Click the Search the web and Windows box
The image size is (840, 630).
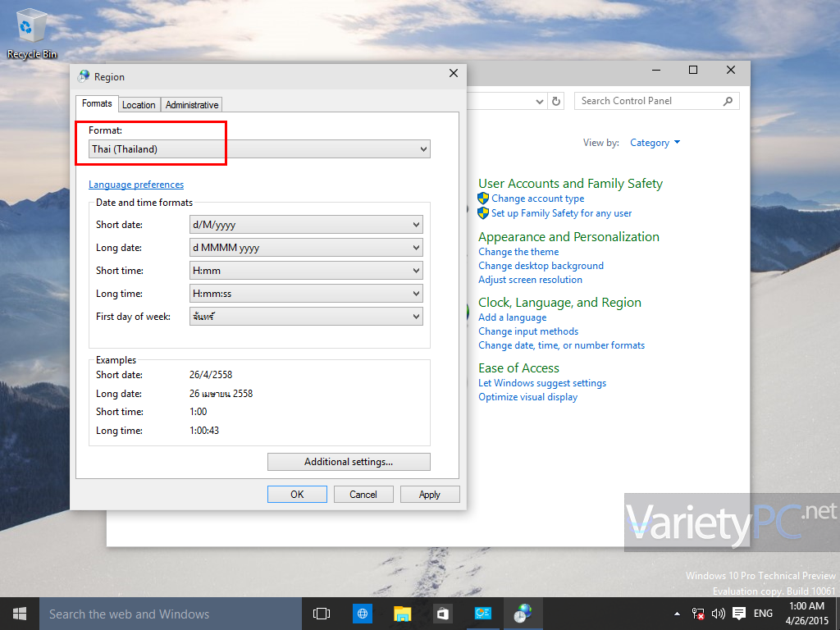point(171,614)
